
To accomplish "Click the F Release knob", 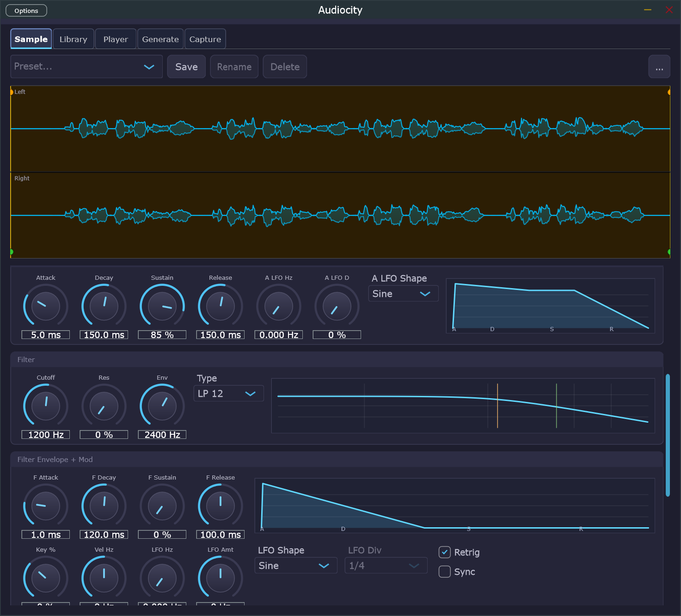I will (221, 506).
